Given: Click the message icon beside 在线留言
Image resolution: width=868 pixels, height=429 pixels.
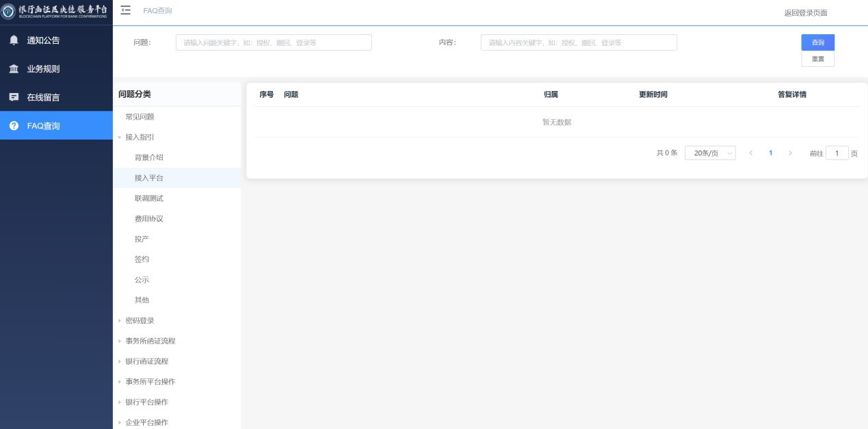Looking at the screenshot, I should (x=14, y=97).
